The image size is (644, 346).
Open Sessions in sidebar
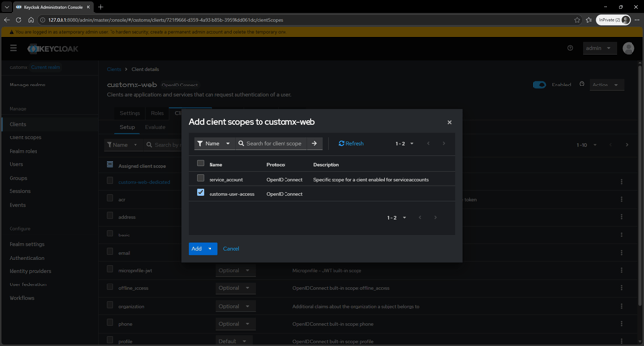[x=20, y=191]
